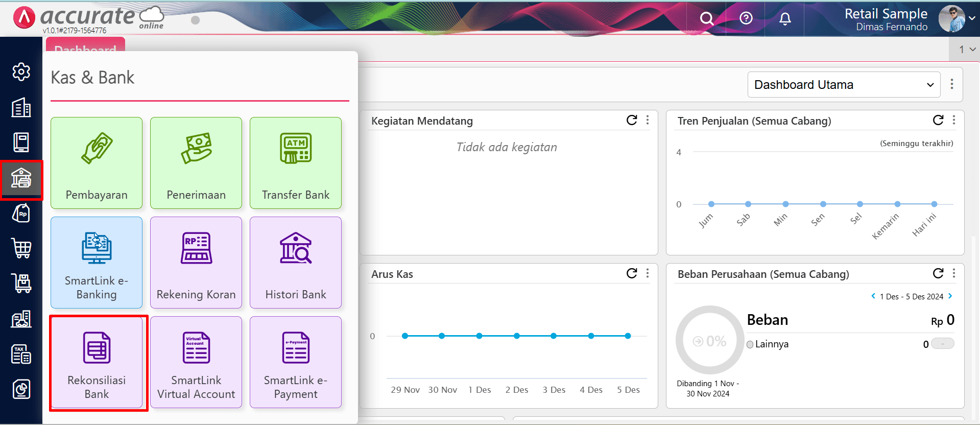The width and height of the screenshot is (980, 425).
Task: Open the Settings gear in sidebar
Action: pos(21,72)
